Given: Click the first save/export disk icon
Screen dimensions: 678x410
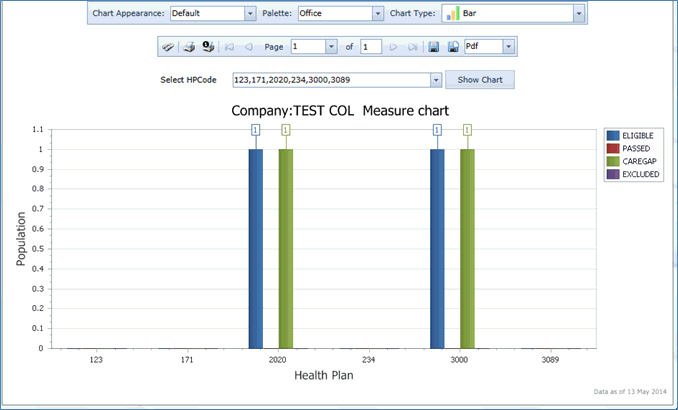Looking at the screenshot, I should point(434,46).
